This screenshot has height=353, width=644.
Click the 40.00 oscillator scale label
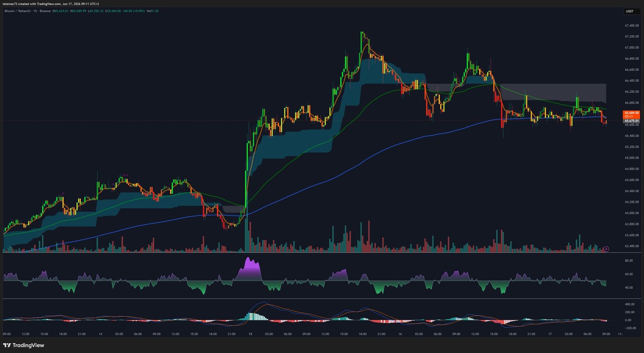coord(629,287)
